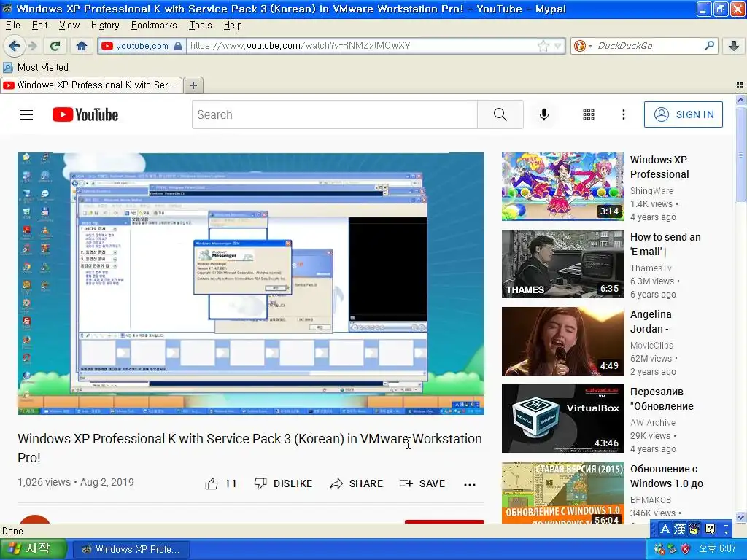Click the browser Forward arrow
This screenshot has width=747, height=560.
pyautogui.click(x=32, y=46)
